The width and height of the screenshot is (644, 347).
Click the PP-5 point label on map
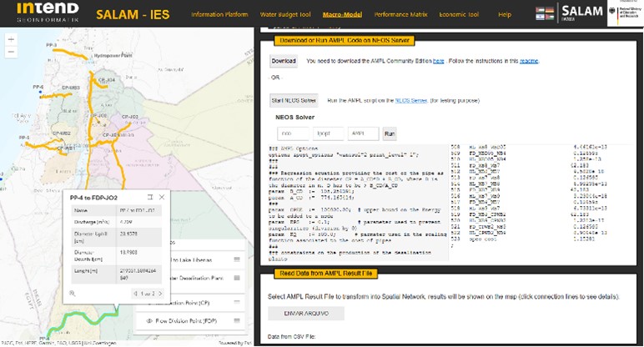(24, 138)
